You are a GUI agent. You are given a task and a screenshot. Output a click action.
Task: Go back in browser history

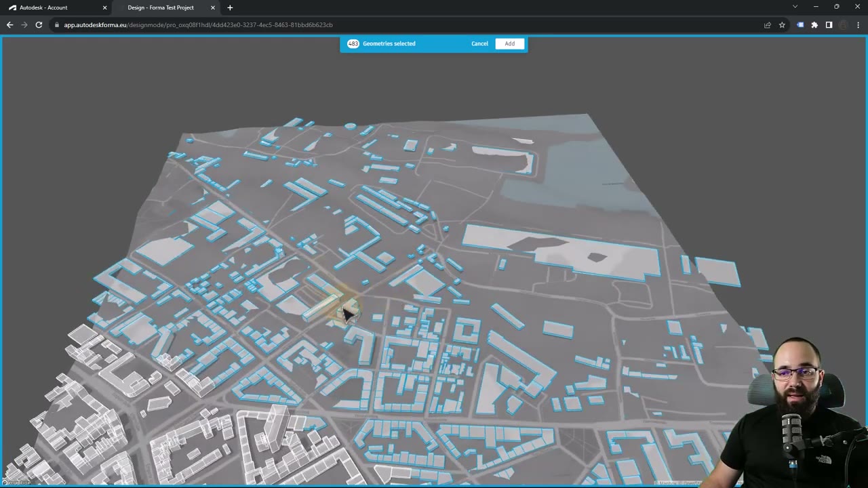pos(9,25)
